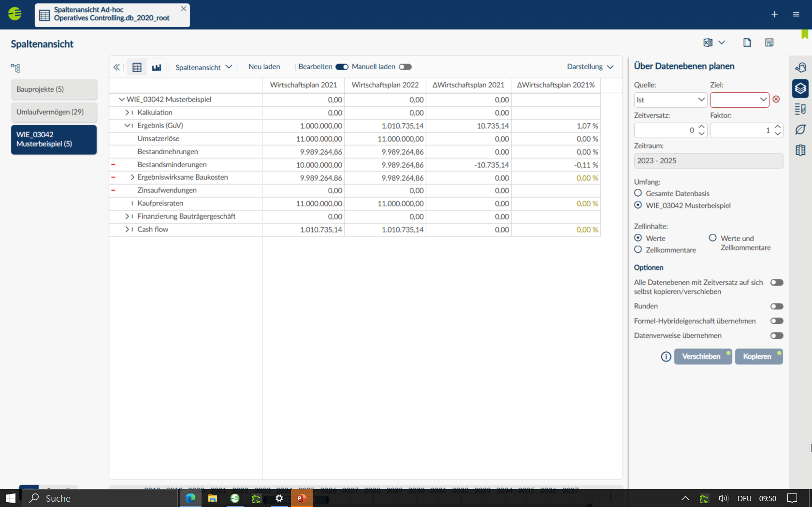This screenshot has width=812, height=507.
Task: Click the Windows Start button
Action: point(10,498)
